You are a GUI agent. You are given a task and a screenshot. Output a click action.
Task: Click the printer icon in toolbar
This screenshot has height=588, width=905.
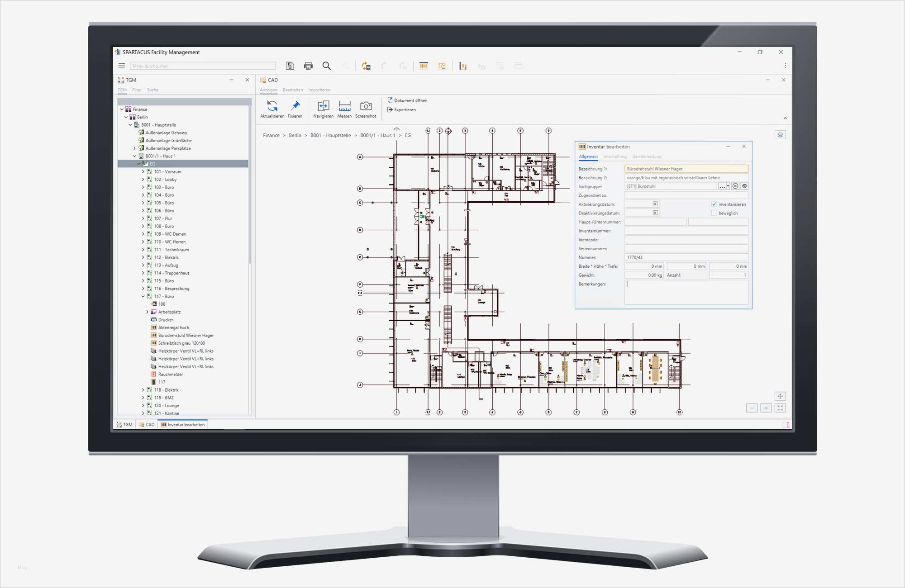309,66
